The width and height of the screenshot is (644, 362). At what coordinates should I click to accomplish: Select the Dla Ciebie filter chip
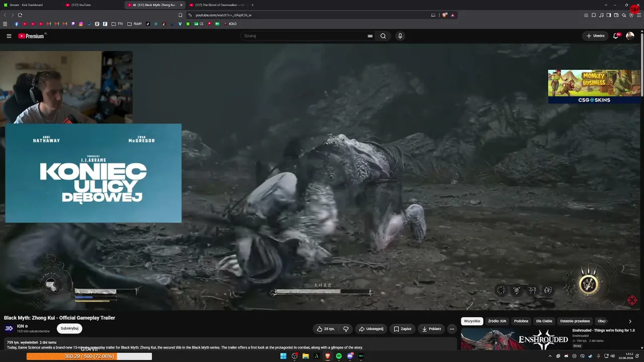[x=544, y=321]
